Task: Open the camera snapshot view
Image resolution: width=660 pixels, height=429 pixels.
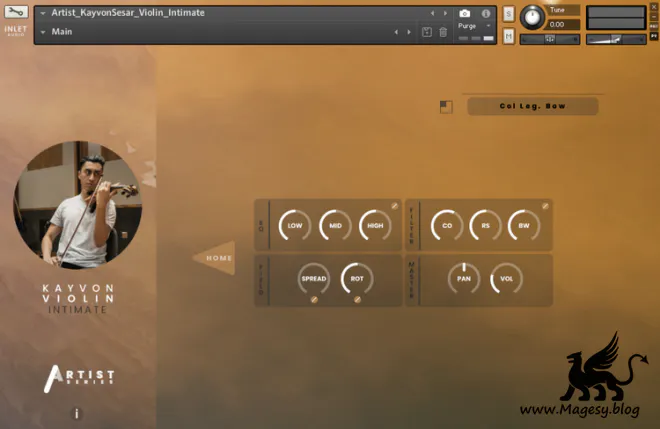Action: 464,13
